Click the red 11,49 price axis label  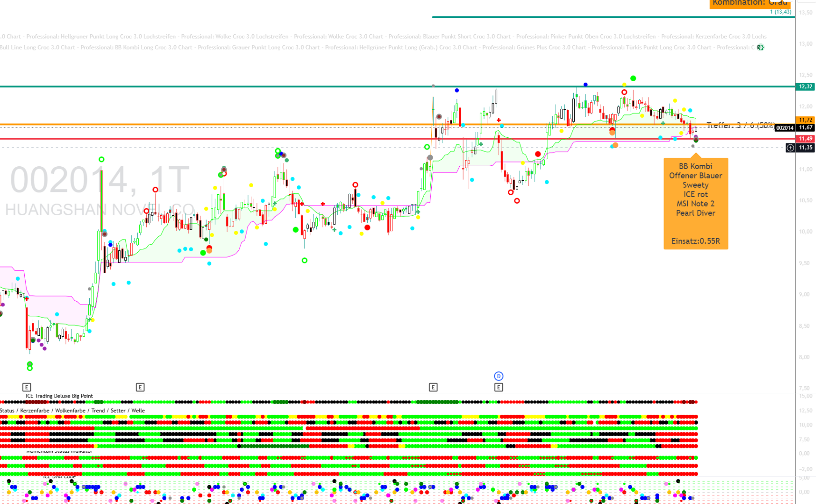pos(805,139)
